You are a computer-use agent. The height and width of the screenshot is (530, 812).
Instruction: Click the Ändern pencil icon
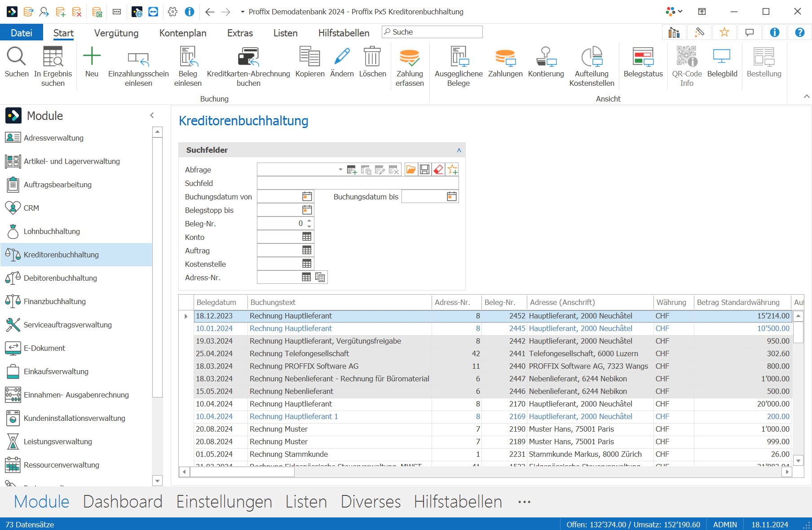click(x=342, y=57)
